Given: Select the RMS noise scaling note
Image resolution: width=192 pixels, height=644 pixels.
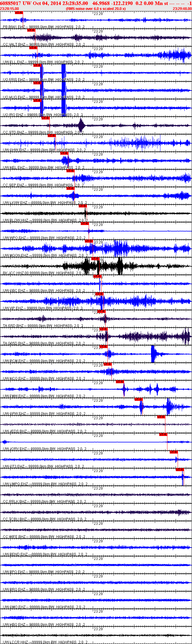Looking at the screenshot, I should pyautogui.click(x=96, y=9).
